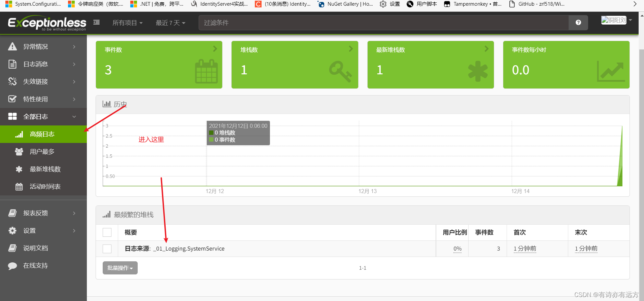This screenshot has height=301, width=644.
Task: Expand the 异常情况 chevron
Action: (74, 46)
